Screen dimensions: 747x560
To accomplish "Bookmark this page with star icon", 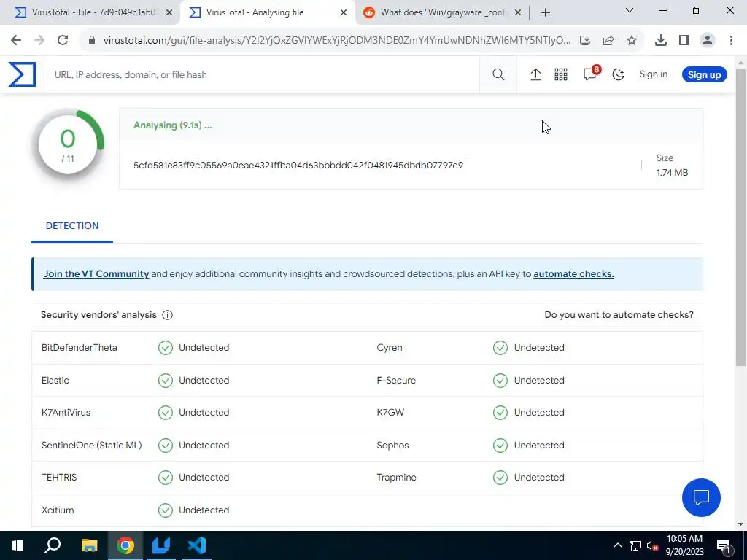I will click(x=632, y=41).
